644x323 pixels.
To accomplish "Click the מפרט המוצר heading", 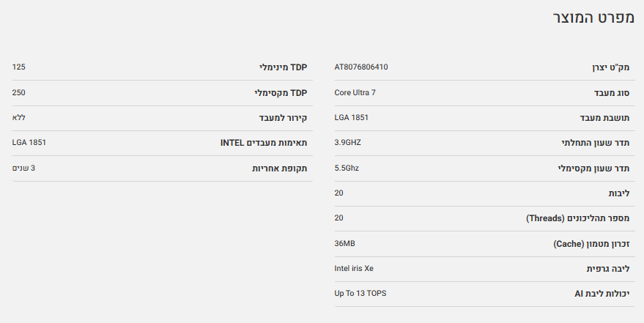I will pos(591,19).
